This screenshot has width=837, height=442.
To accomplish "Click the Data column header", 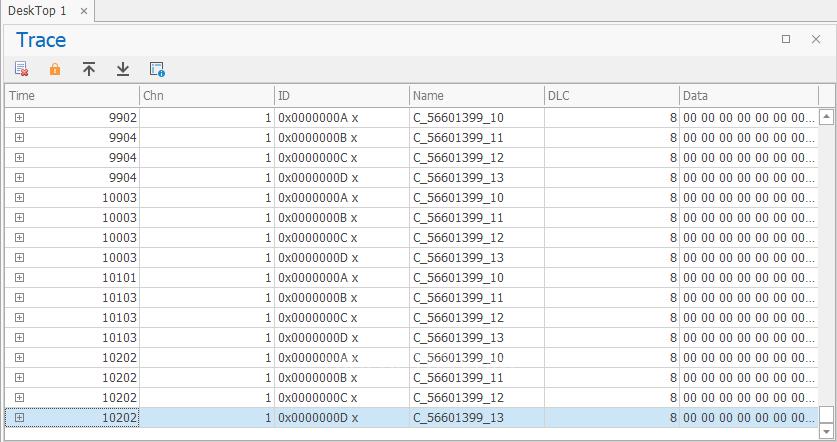I will point(747,95).
